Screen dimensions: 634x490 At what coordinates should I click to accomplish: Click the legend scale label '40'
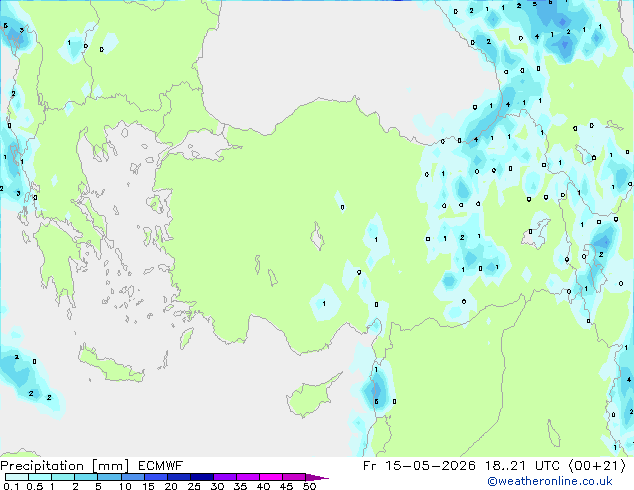(263, 486)
